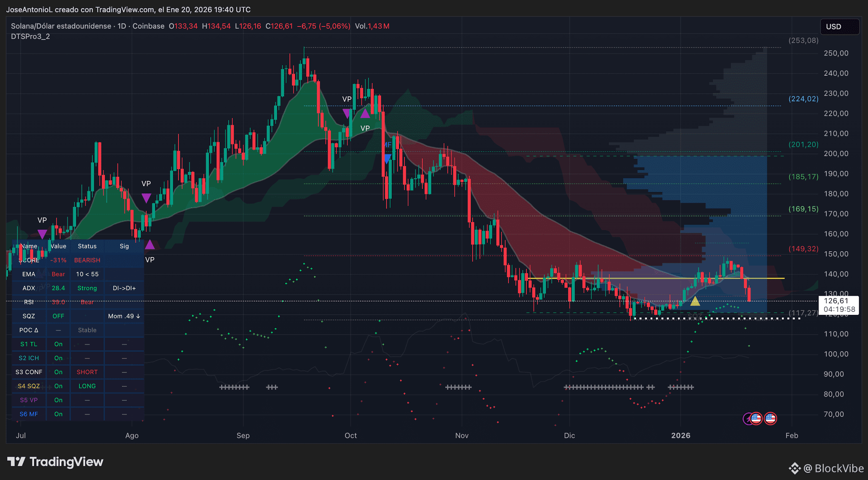The width and height of the screenshot is (868, 480).
Task: Toggle the S5 VP On value
Action: (x=58, y=400)
